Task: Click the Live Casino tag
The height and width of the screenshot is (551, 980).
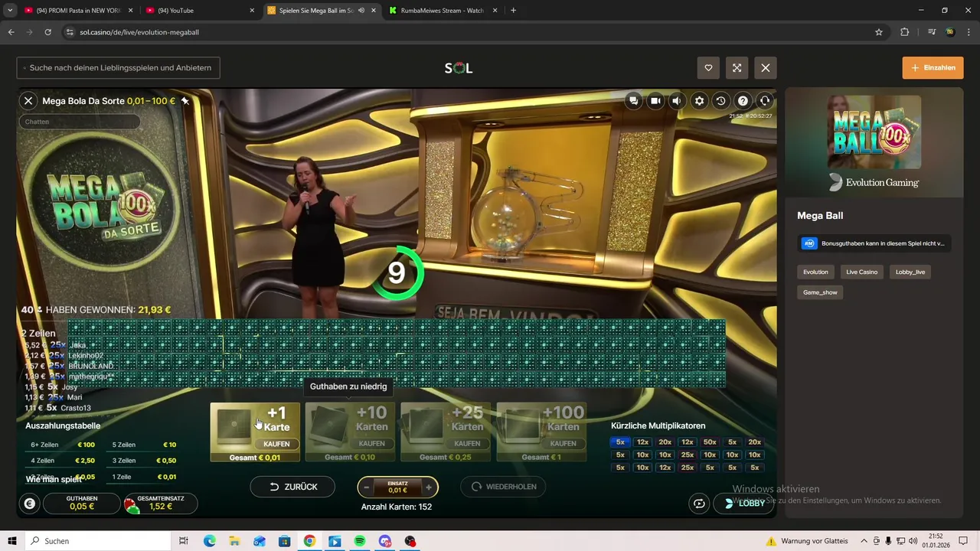Action: pos(862,272)
